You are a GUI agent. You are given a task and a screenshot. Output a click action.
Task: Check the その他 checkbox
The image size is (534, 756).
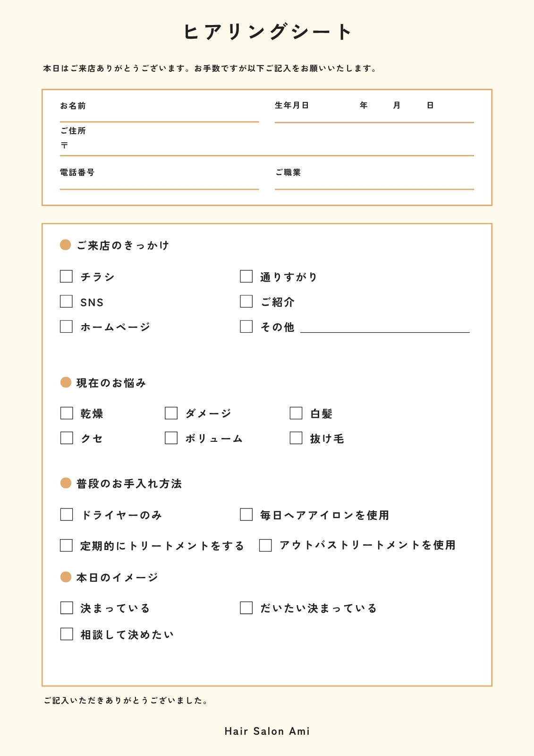pos(246,326)
